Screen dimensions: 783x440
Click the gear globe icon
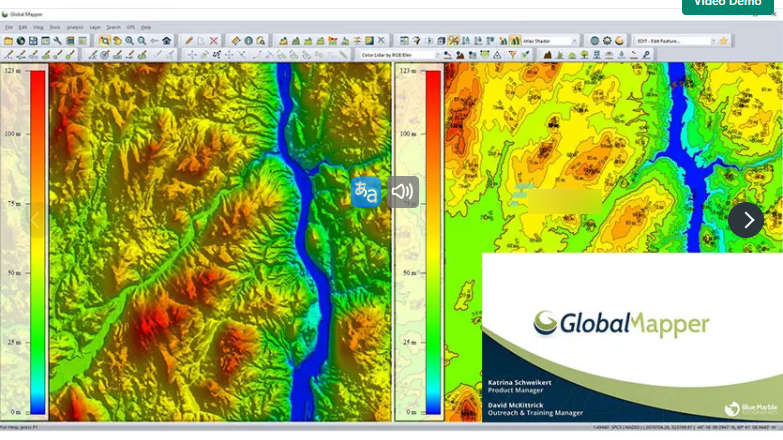coord(607,41)
